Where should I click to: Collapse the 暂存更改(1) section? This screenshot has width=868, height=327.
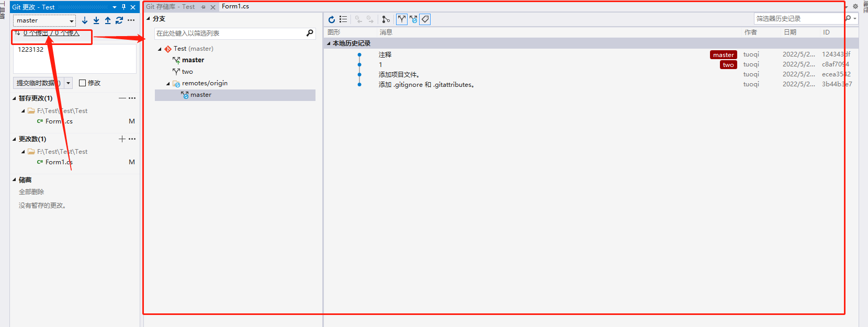[x=14, y=98]
